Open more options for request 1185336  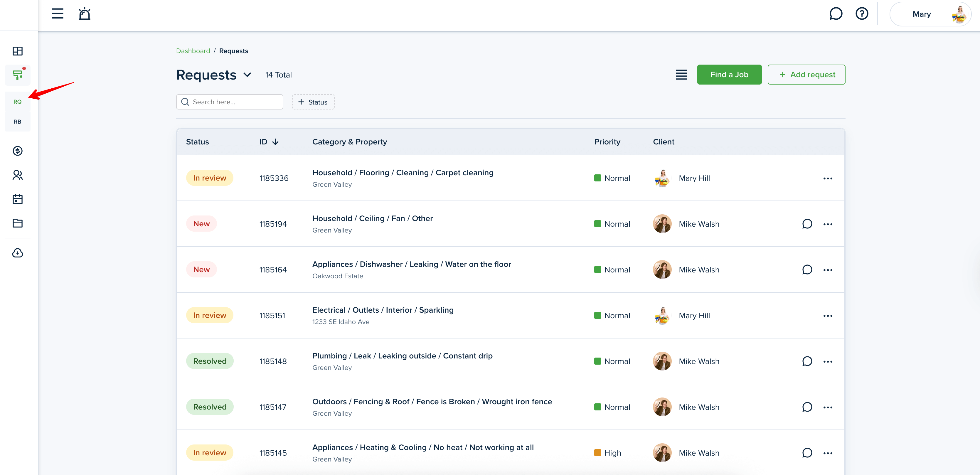point(827,178)
